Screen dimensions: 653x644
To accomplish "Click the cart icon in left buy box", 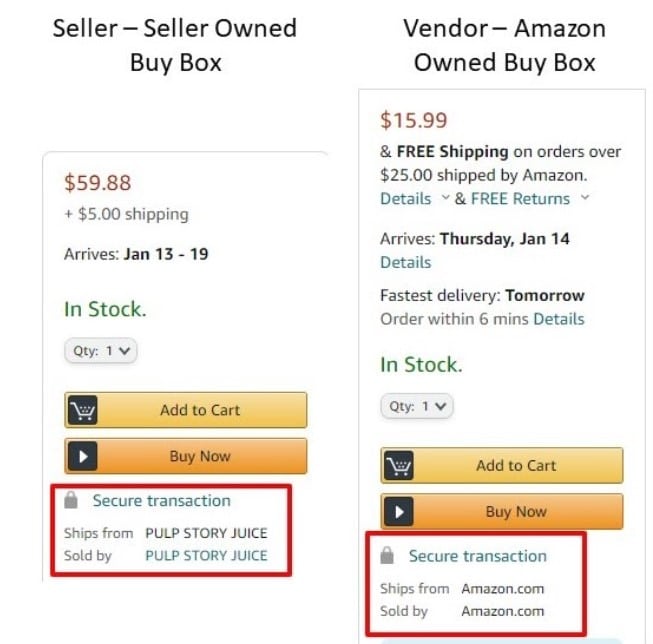I will 83,410.
